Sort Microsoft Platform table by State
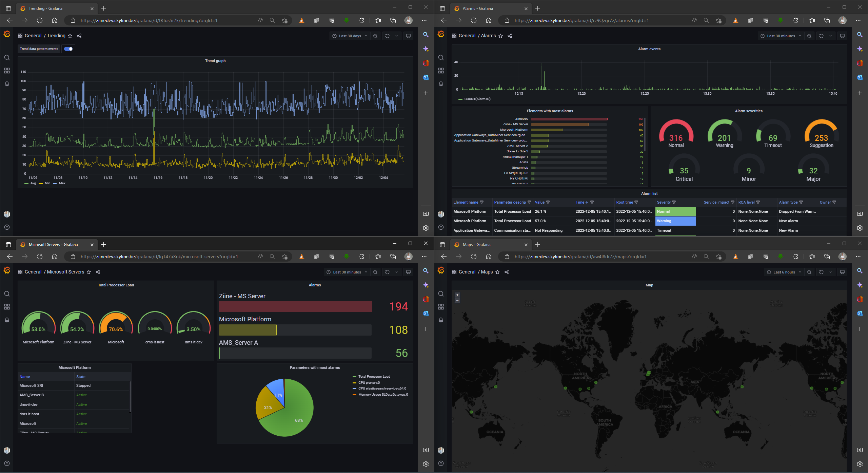868x473 pixels. click(81, 377)
